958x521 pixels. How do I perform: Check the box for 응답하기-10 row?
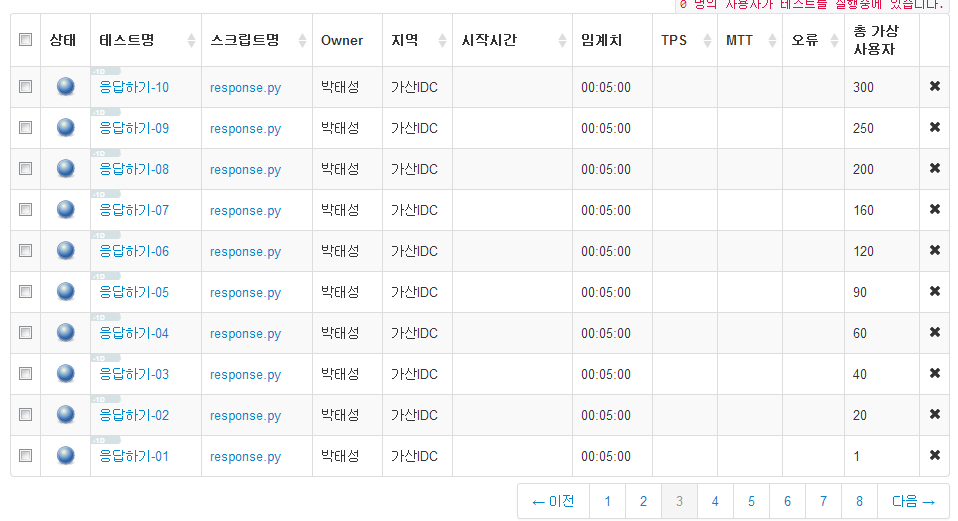tap(25, 87)
